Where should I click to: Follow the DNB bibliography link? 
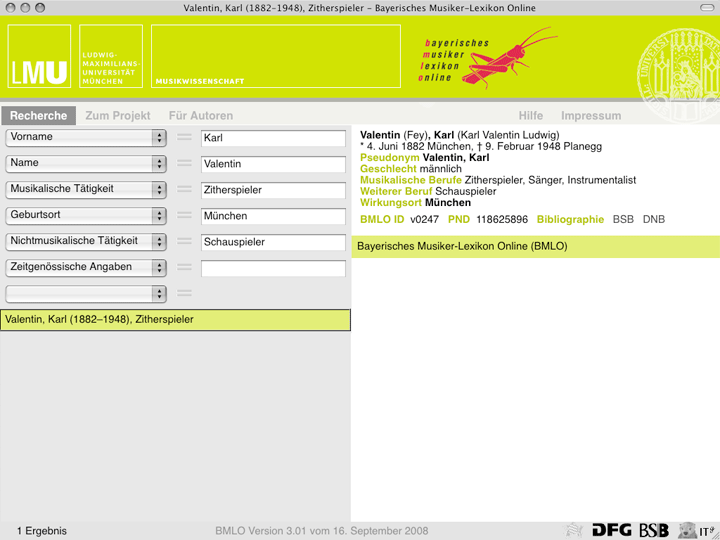tap(653, 219)
